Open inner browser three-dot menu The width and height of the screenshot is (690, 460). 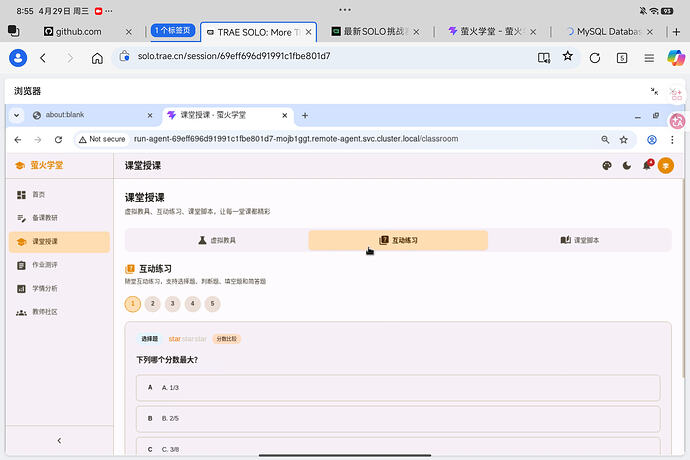[672, 140]
